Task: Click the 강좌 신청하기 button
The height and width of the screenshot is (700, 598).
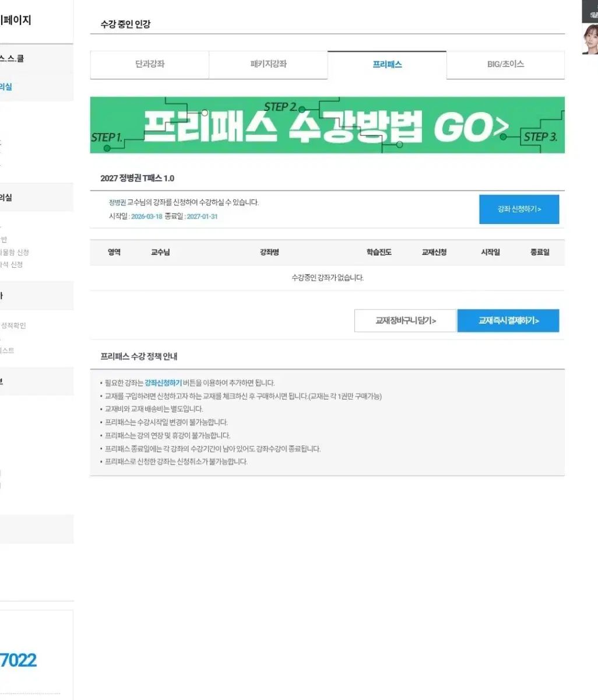Action: click(519, 209)
